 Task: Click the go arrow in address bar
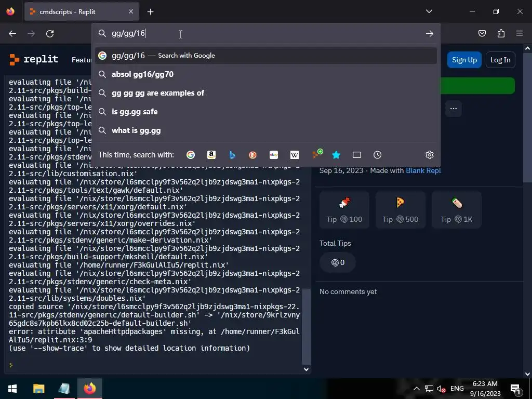click(430, 33)
